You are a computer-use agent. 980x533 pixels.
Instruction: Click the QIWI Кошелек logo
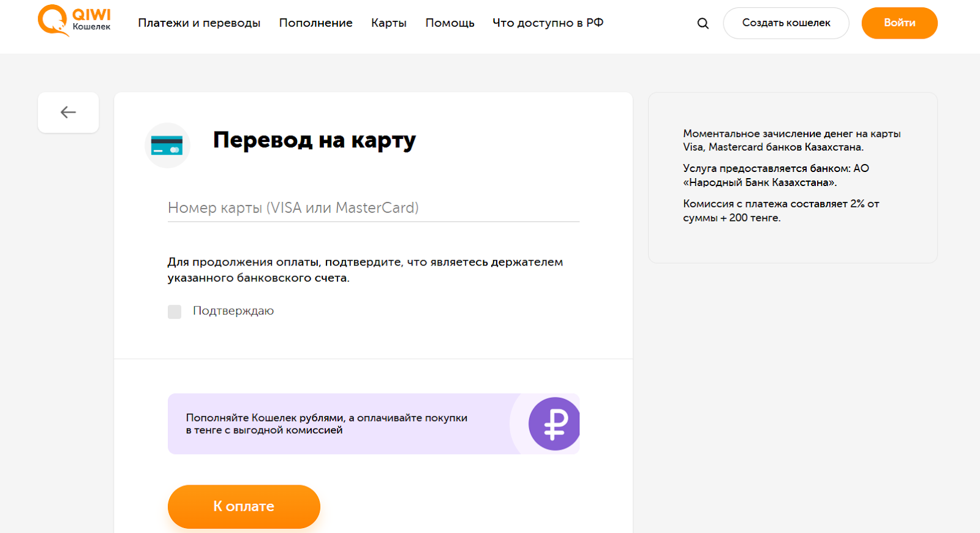point(74,21)
